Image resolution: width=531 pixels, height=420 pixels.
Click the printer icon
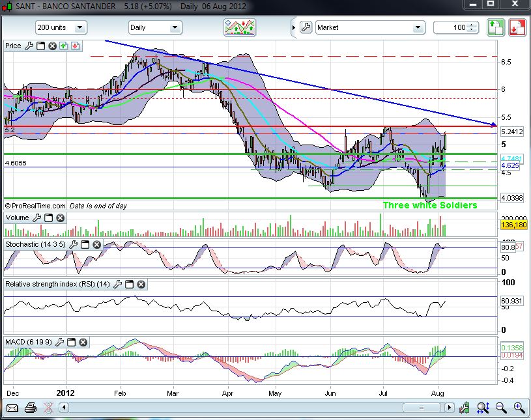click(x=31, y=408)
